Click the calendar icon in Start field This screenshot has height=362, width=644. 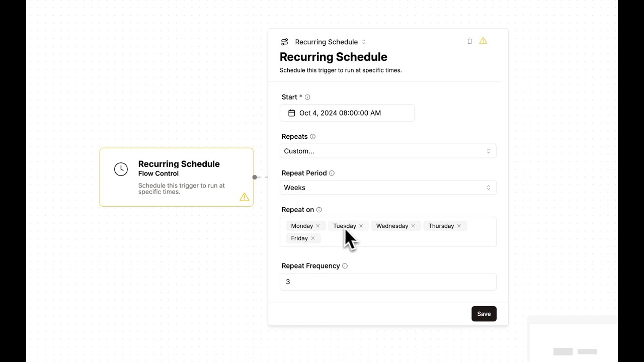(x=291, y=113)
